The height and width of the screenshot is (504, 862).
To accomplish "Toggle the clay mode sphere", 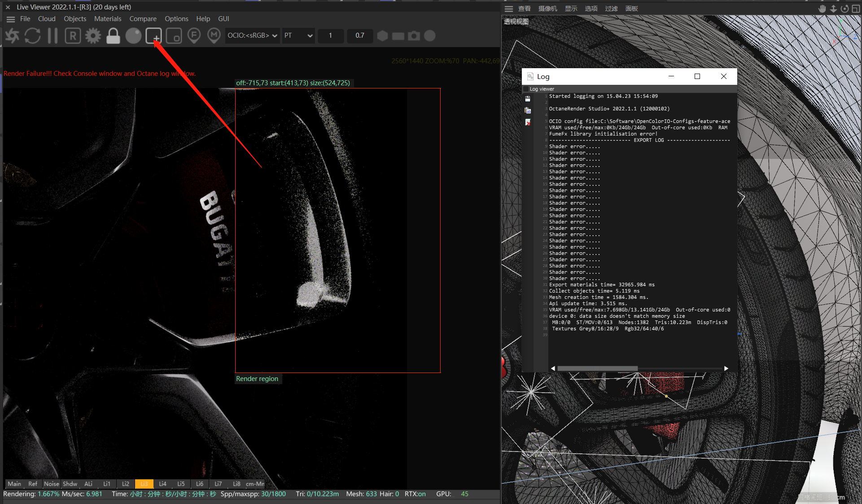I will 133,36.
